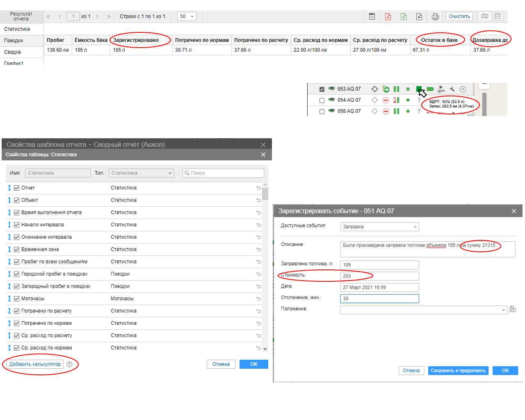Image resolution: width=525 pixels, height=420 pixels.
Task: Check the 054 AQ 07 unit checkbox
Action: pos(322,100)
